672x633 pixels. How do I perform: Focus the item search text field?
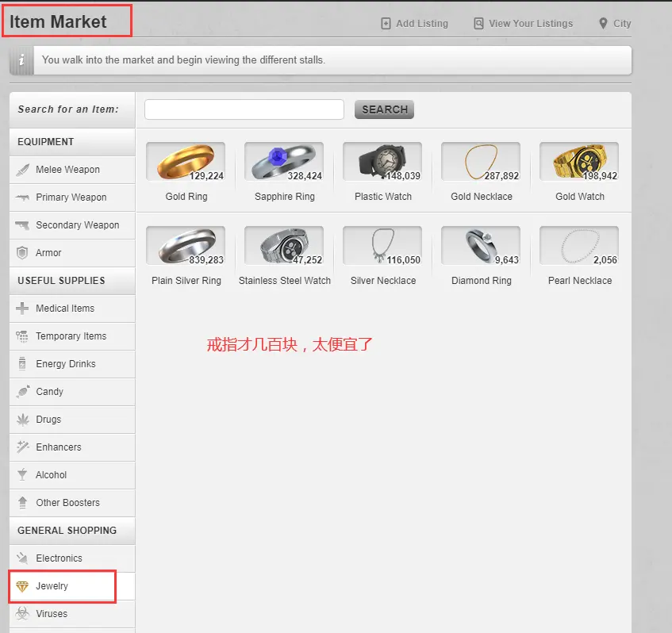tap(244, 109)
